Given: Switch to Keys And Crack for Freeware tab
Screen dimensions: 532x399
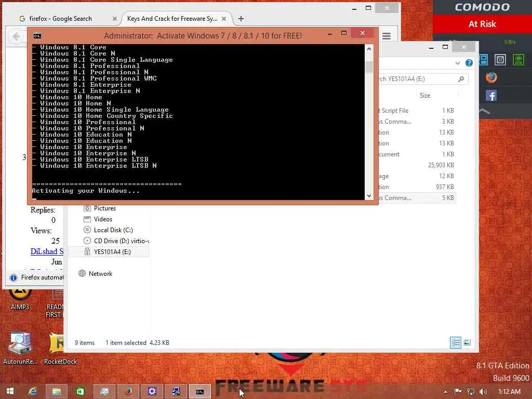Looking at the screenshot, I should [x=172, y=19].
